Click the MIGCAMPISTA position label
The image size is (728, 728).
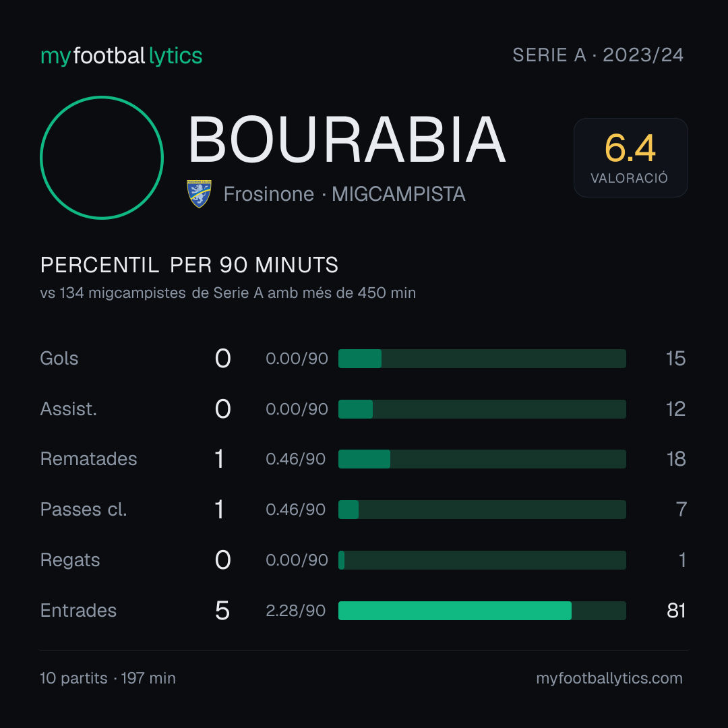398,194
